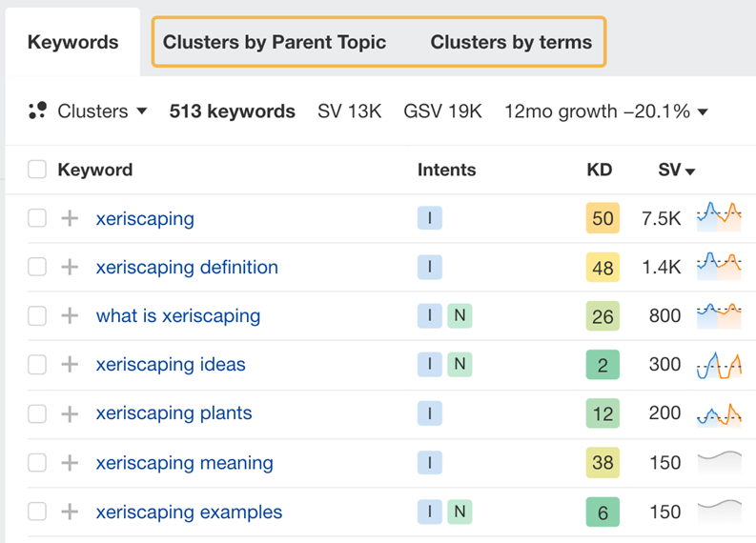This screenshot has width=756, height=543.
Task: Add xeriscaping definition using its plus icon
Action: tap(70, 267)
